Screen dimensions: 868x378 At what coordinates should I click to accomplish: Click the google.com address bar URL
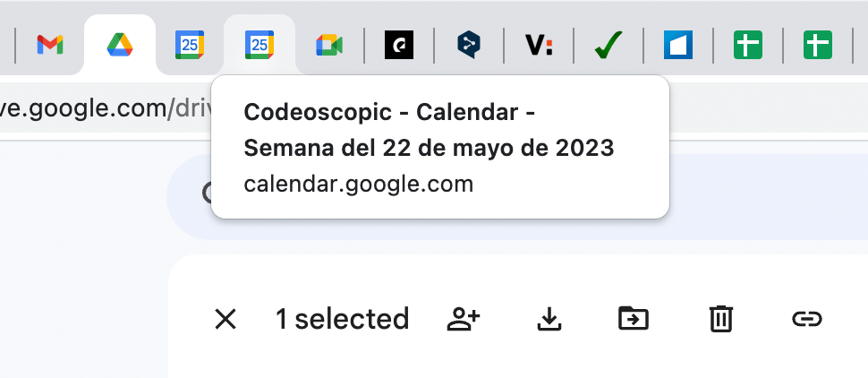(x=98, y=108)
